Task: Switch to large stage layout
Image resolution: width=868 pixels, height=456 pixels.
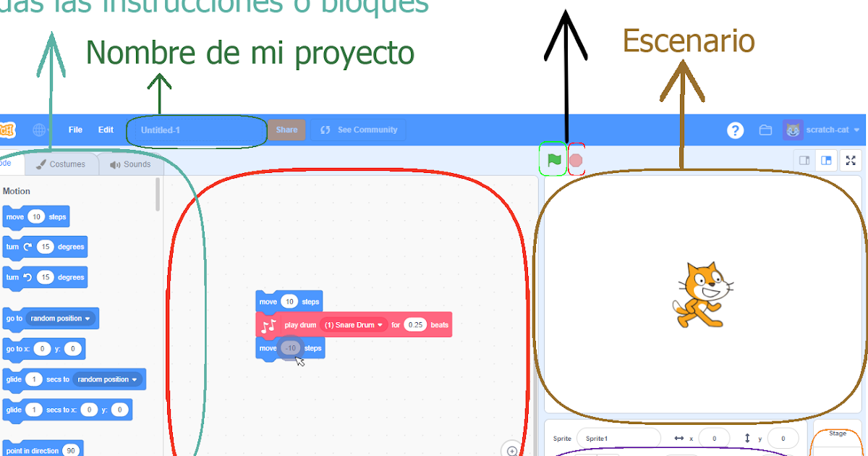Action: point(826,160)
